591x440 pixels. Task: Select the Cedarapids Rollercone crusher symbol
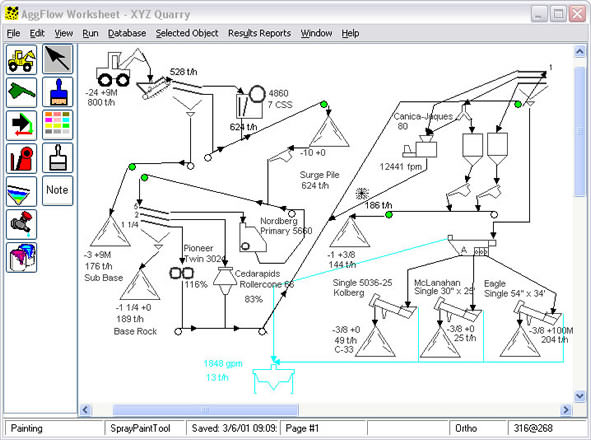tap(225, 281)
